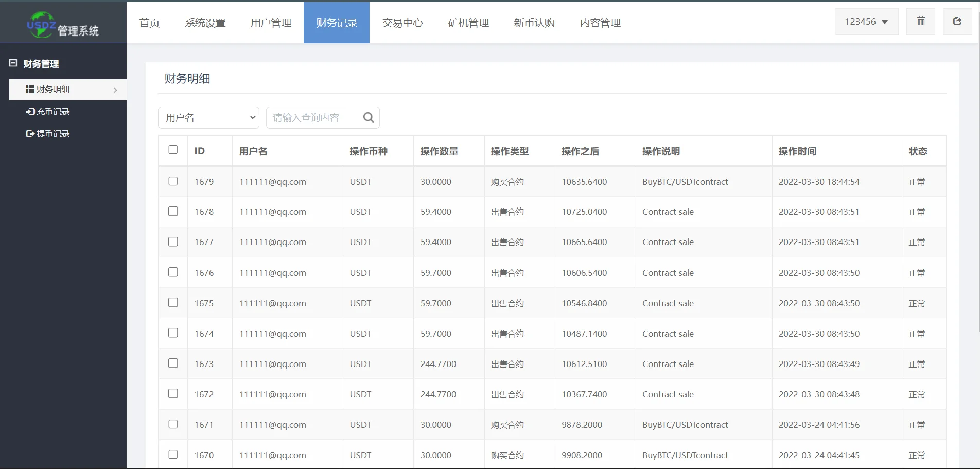The width and height of the screenshot is (980, 469).
Task: Open the 用户管理 menu tab
Action: [271, 23]
